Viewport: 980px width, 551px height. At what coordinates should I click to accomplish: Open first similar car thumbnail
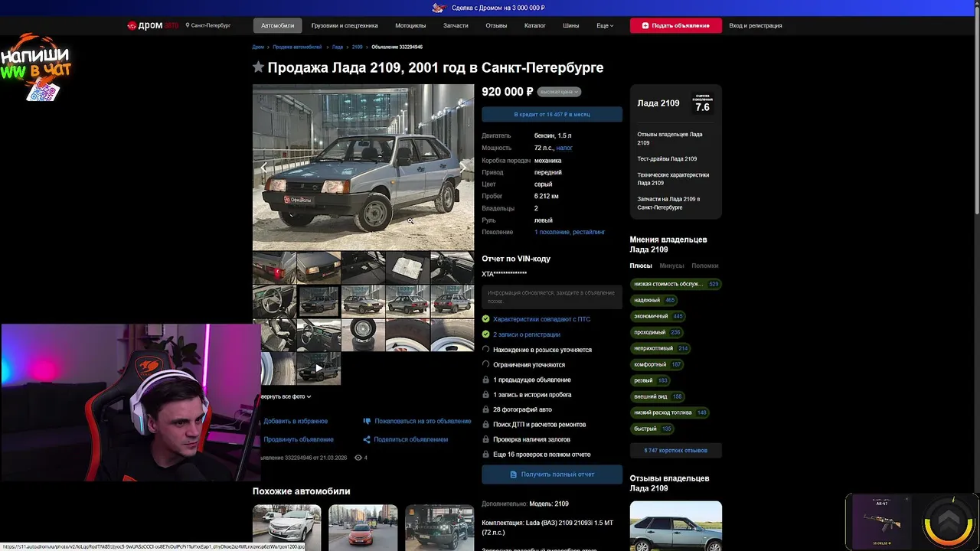(287, 527)
